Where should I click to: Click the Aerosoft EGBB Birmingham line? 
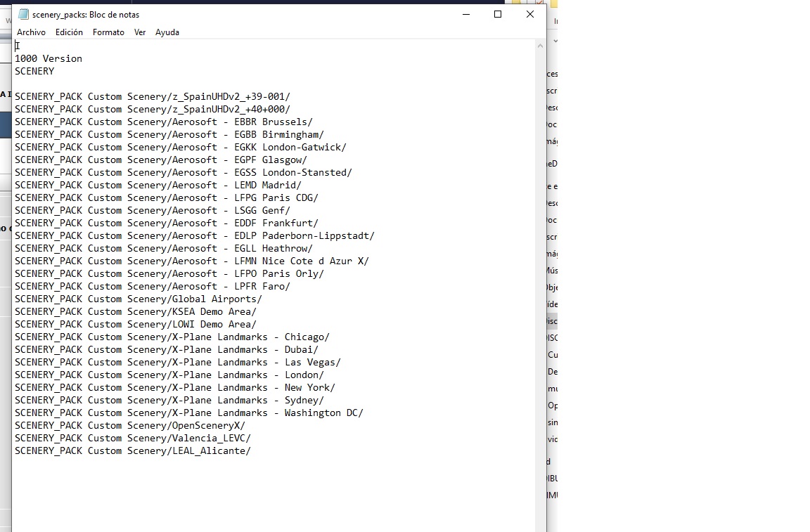click(169, 135)
